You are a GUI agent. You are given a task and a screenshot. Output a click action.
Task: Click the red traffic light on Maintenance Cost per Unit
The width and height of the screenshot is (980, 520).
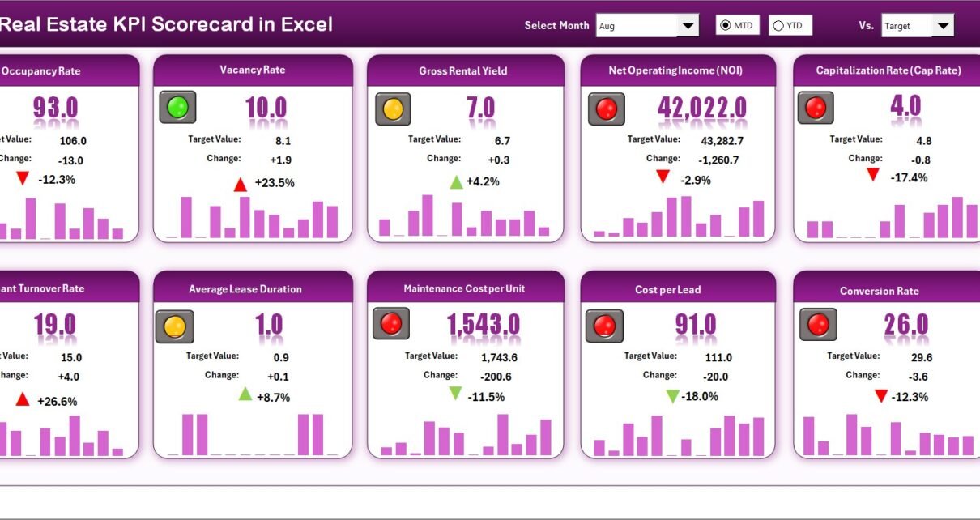(390, 324)
